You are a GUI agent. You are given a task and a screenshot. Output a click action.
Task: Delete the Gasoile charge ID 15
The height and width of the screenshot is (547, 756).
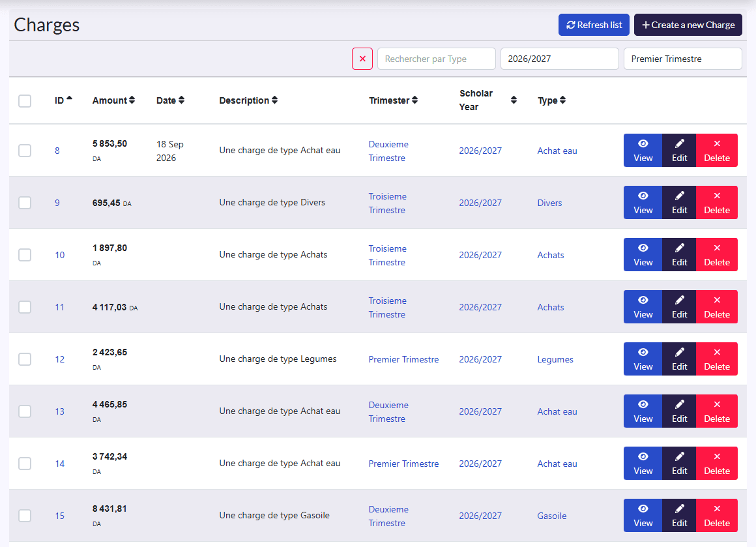click(717, 516)
